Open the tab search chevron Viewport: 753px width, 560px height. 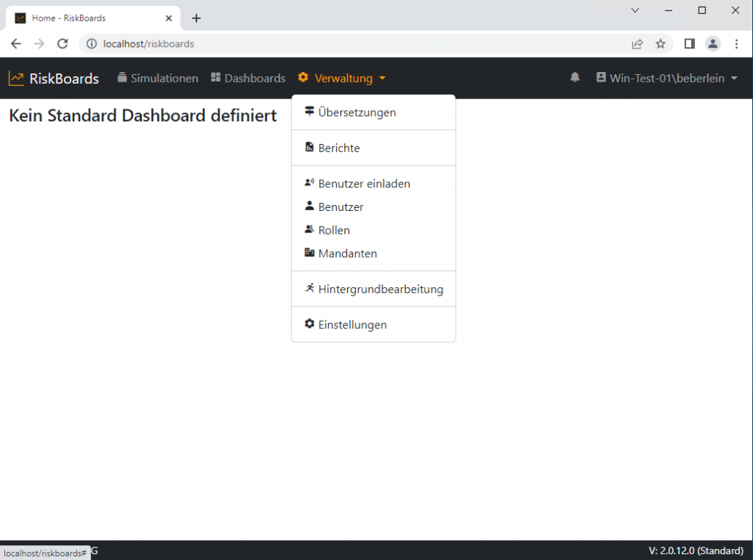pos(635,10)
